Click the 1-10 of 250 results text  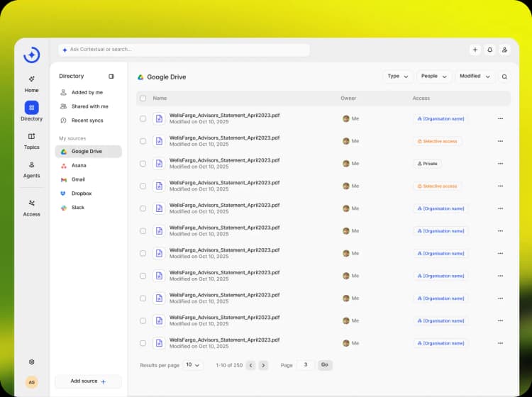point(229,365)
